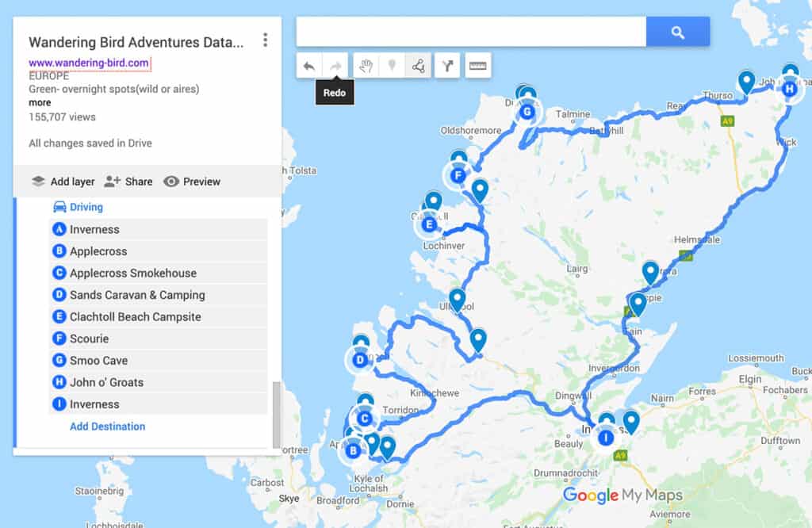This screenshot has width=812, height=528.
Task: Select the Add marker tool
Action: pyautogui.click(x=392, y=66)
